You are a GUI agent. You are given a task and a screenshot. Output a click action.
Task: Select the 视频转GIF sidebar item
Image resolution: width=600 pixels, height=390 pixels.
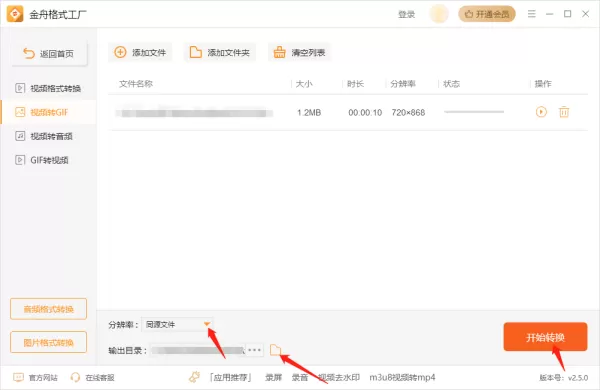[48, 112]
